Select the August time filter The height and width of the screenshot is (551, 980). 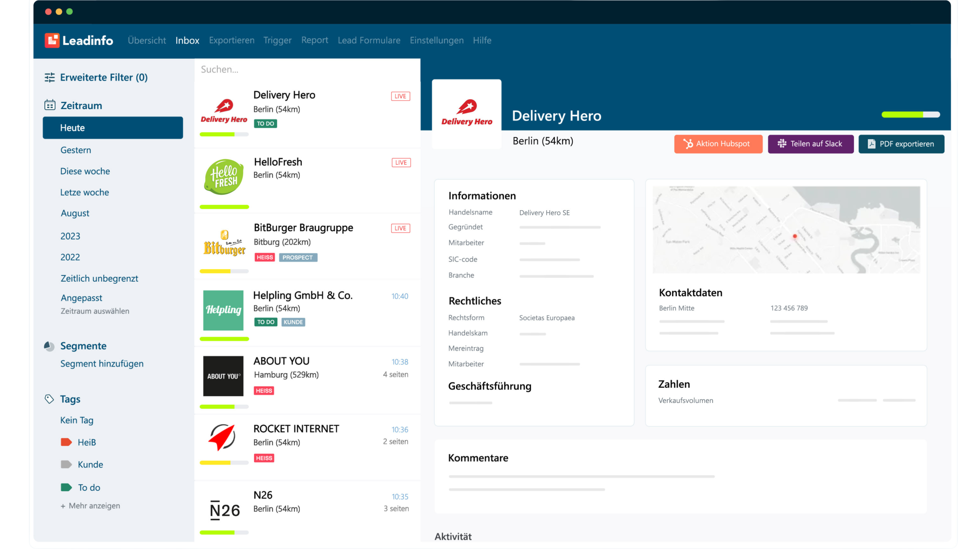[75, 213]
